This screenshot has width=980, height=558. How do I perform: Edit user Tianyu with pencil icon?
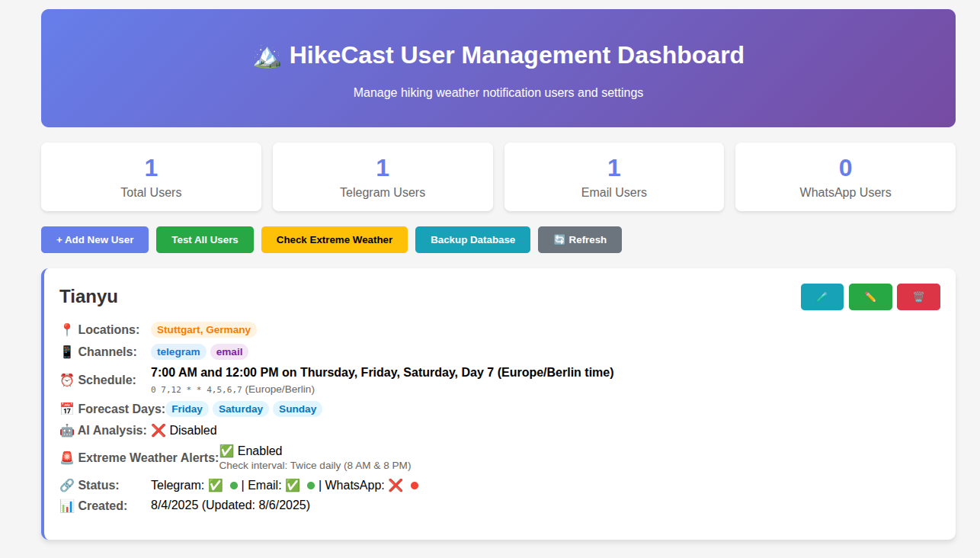(x=870, y=297)
